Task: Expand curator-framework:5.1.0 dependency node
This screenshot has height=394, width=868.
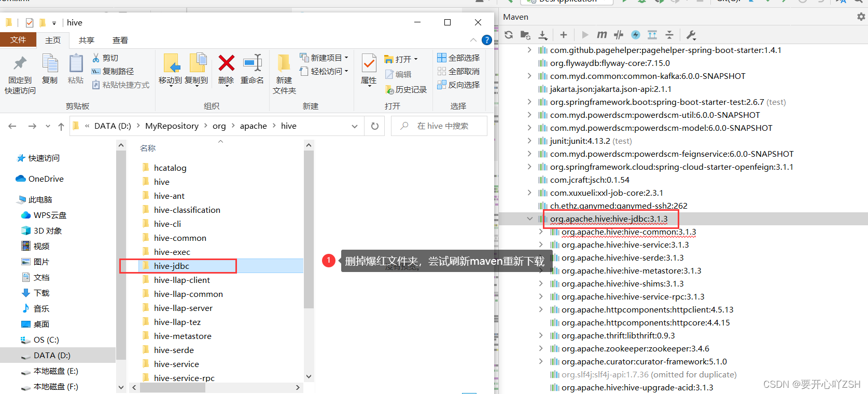Action: coord(541,361)
